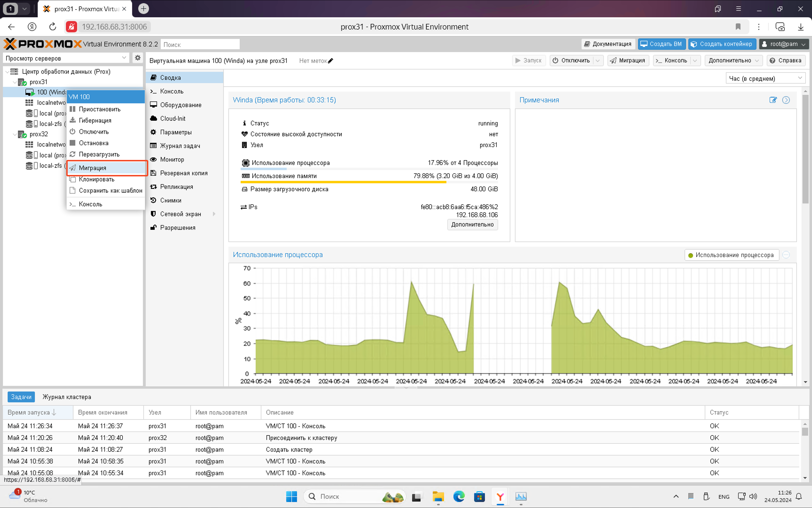Screen dimensions: 812x508
Task: Click the Присоединить к кластеру task row
Action: pyautogui.click(x=401, y=438)
